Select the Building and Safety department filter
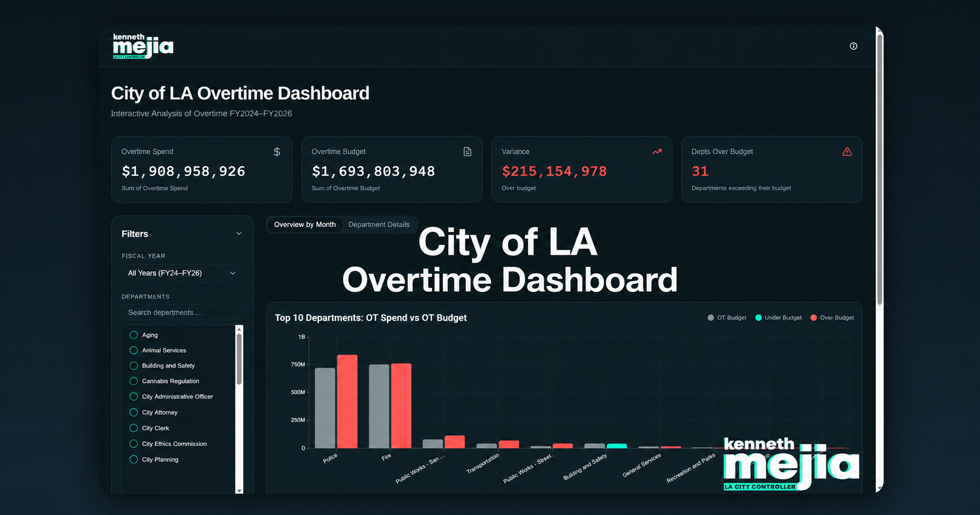The image size is (980, 515). coord(134,366)
